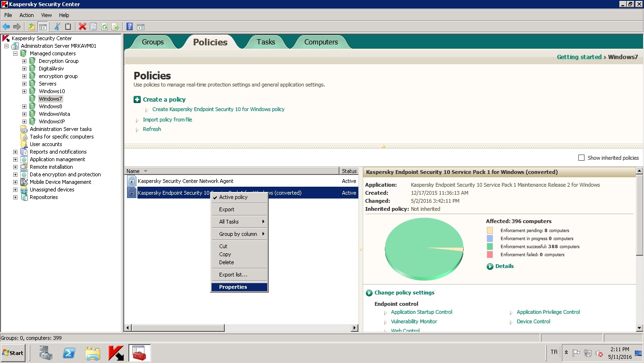This screenshot has height=363, width=644.
Task: Select the Kaspersky Security Center Network Agent policy
Action: point(186,181)
